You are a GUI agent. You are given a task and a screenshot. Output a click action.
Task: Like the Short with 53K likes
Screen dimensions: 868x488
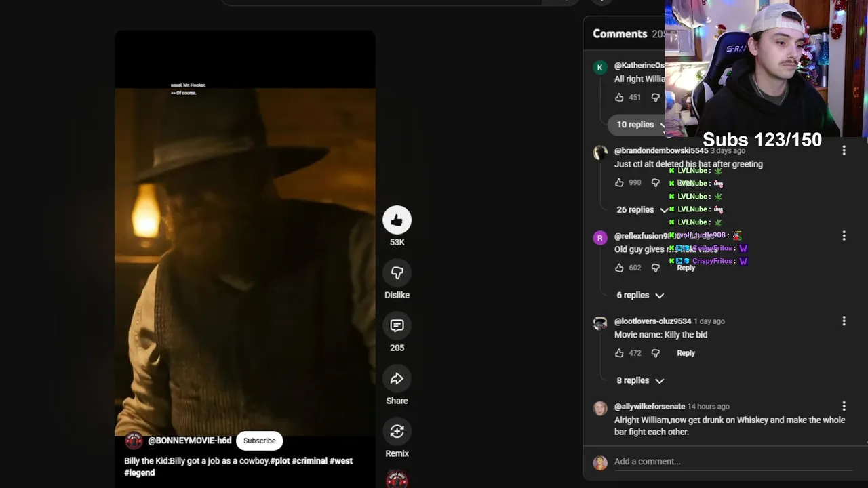click(x=397, y=220)
